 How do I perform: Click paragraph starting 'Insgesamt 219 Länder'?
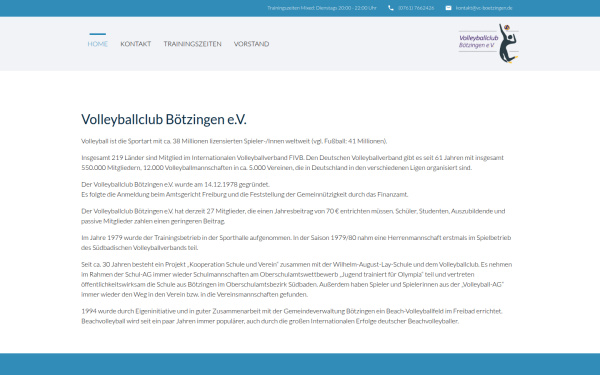coord(293,162)
